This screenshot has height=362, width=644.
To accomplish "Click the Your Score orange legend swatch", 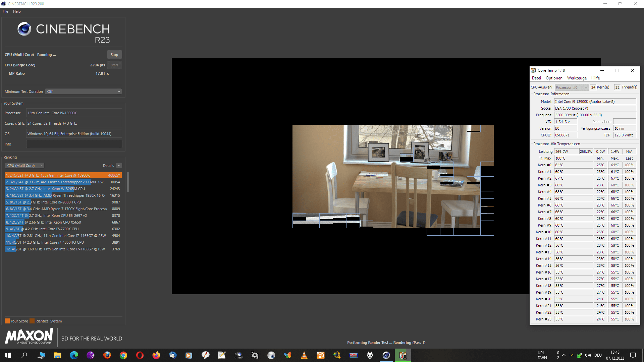I will (7, 321).
